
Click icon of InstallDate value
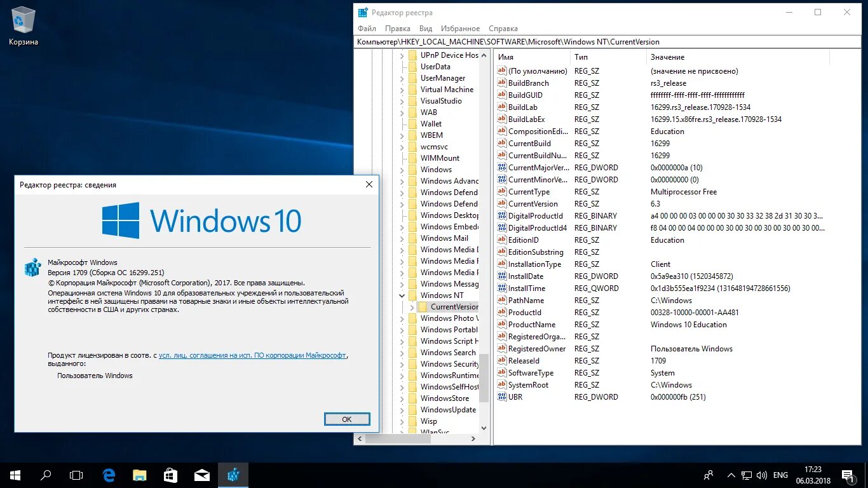click(x=502, y=276)
